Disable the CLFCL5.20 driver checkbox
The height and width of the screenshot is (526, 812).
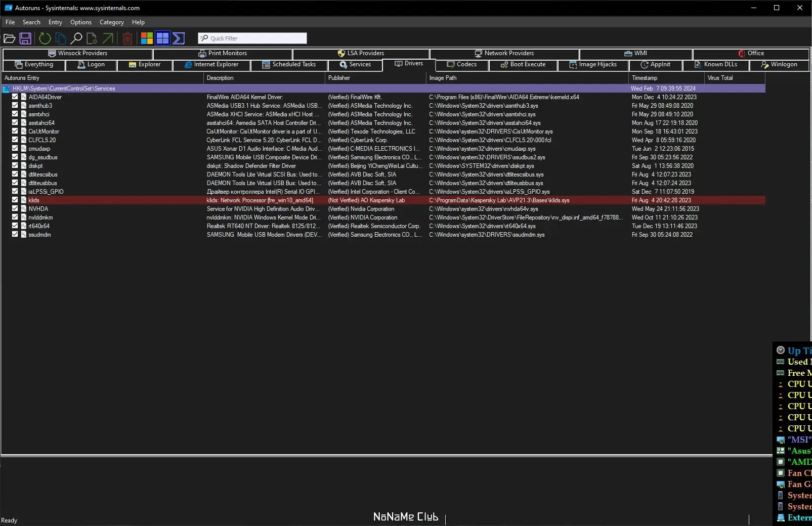click(15, 140)
